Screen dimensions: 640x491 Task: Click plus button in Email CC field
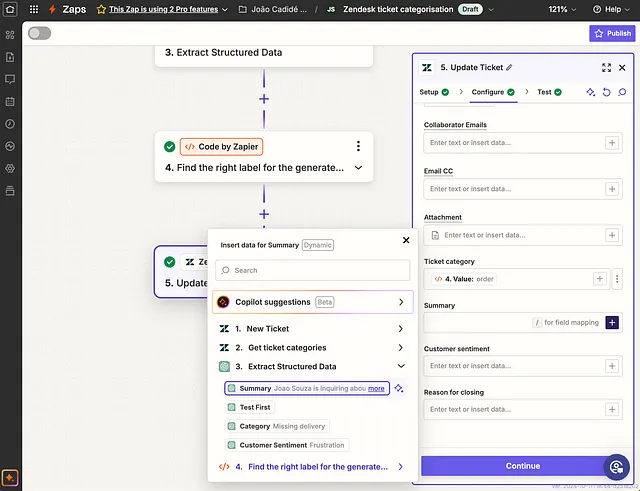pyautogui.click(x=612, y=189)
